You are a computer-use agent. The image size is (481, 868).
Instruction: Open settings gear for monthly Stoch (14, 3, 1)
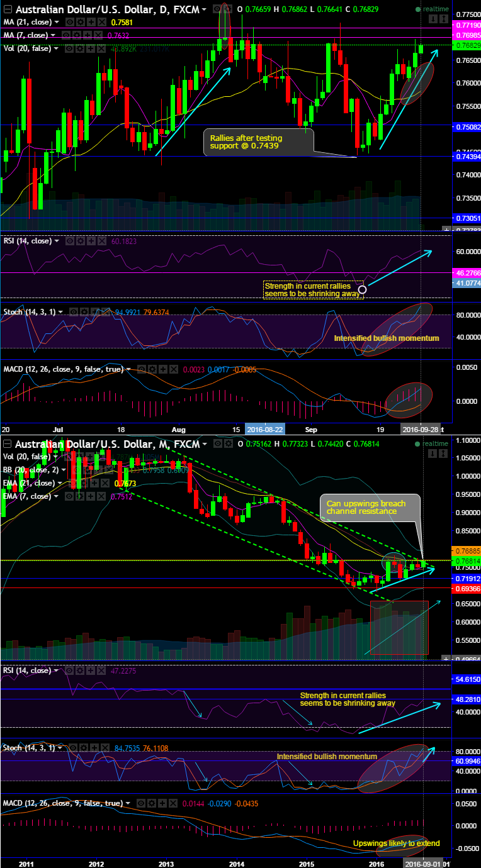[84, 748]
